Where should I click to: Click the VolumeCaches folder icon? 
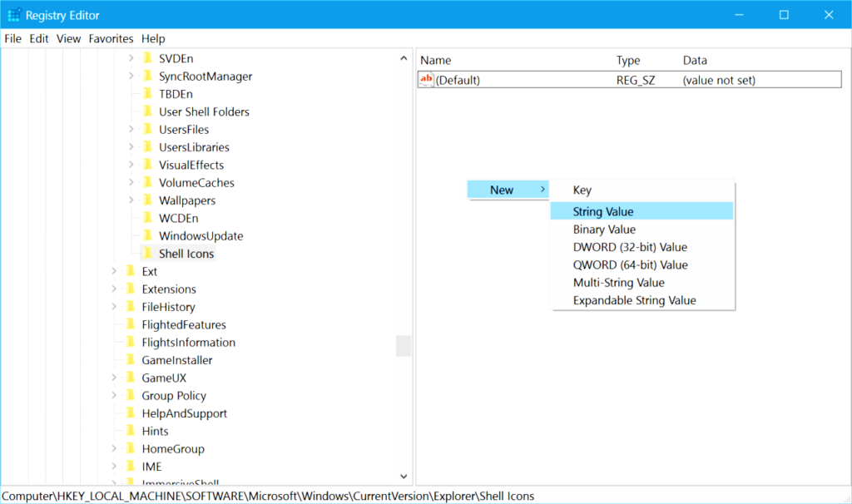[147, 182]
